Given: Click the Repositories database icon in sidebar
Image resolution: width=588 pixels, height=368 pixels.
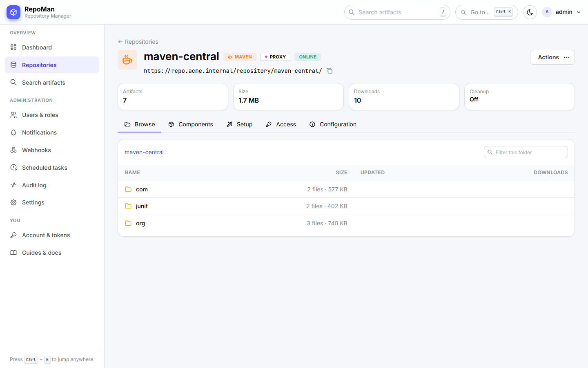Looking at the screenshot, I should pyautogui.click(x=13, y=65).
